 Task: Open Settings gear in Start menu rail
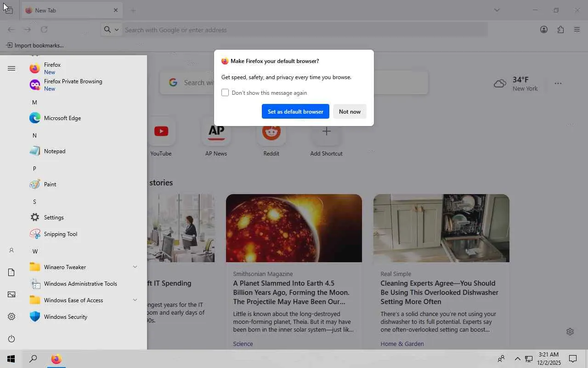pyautogui.click(x=11, y=316)
